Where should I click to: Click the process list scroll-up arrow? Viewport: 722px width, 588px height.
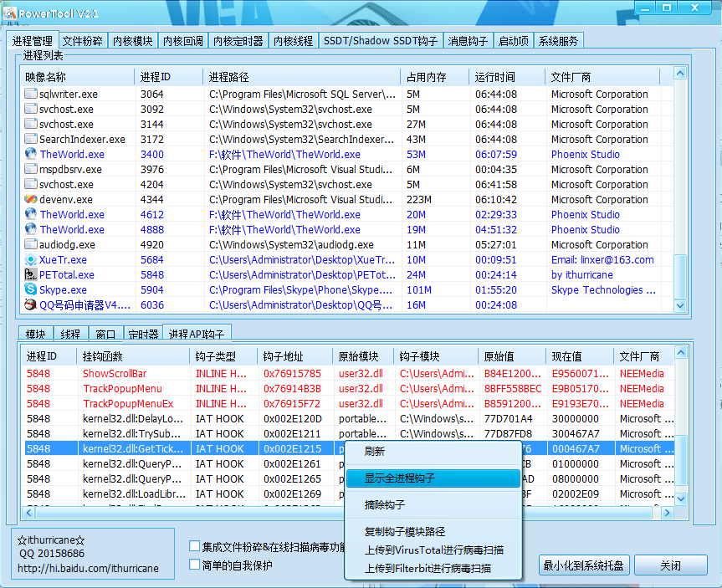point(680,74)
